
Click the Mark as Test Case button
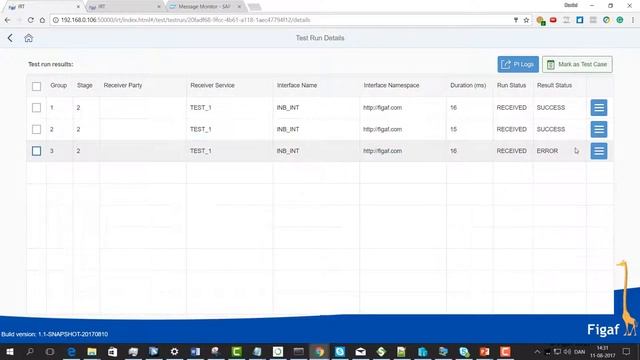point(577,64)
